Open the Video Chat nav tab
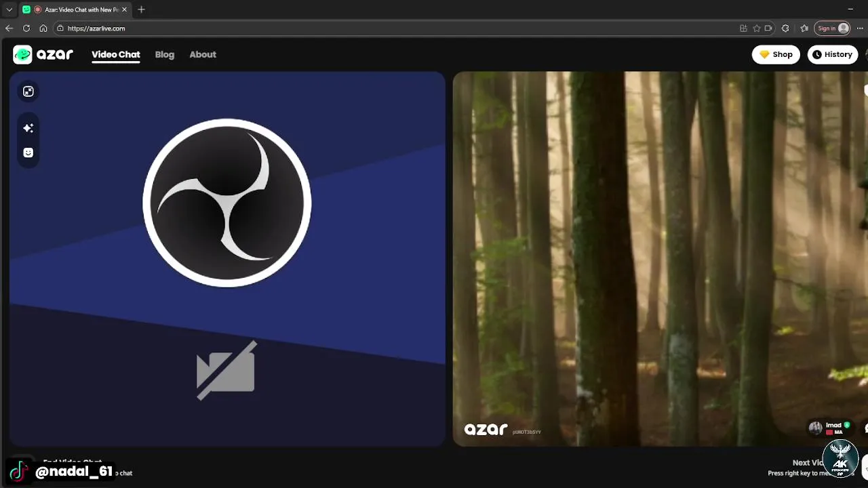The width and height of the screenshot is (868, 488). [116, 55]
